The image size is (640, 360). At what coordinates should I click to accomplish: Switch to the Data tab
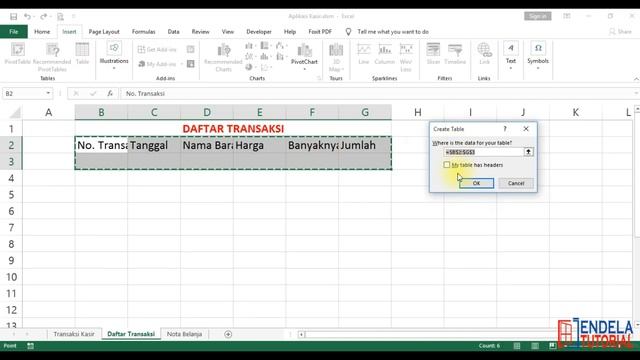[x=173, y=31]
